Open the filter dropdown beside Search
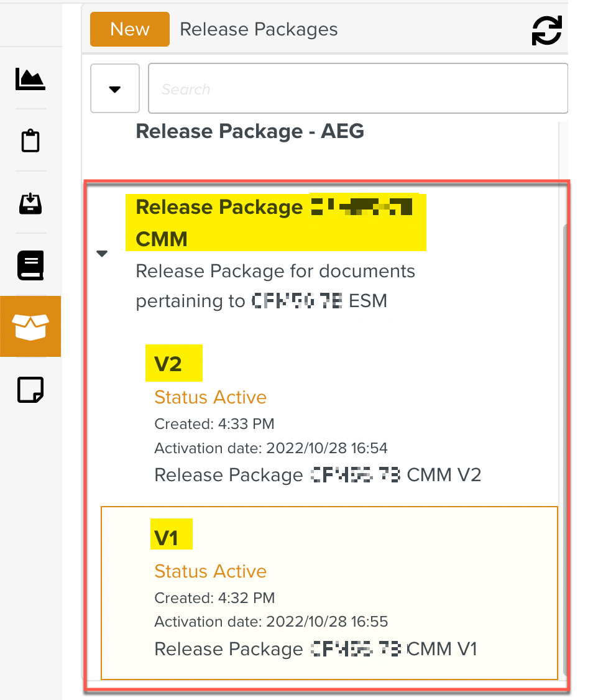 pos(114,89)
